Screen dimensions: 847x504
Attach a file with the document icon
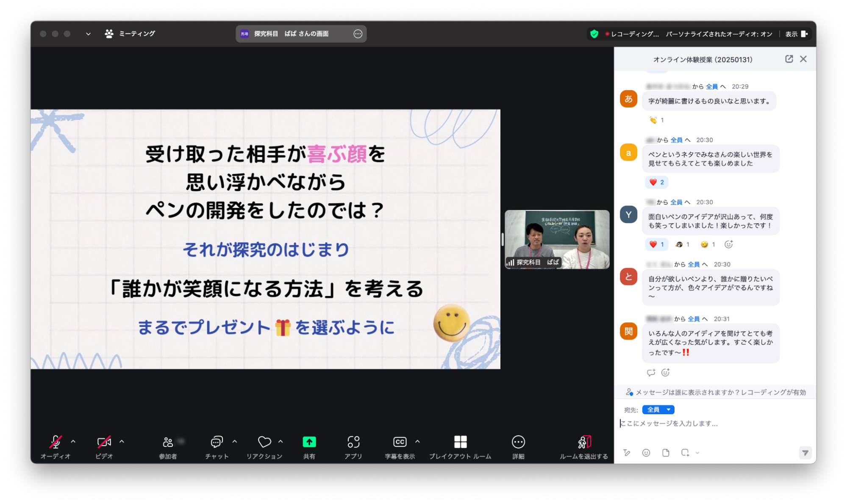pos(666,453)
